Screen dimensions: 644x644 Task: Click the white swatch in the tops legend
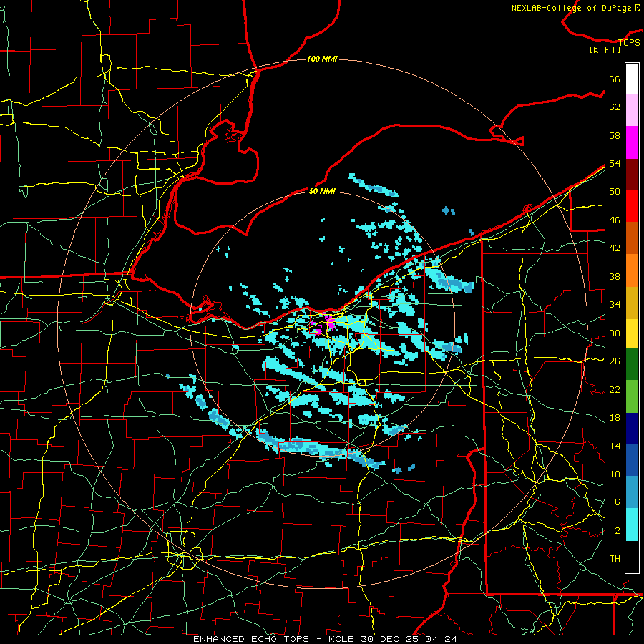(632, 79)
